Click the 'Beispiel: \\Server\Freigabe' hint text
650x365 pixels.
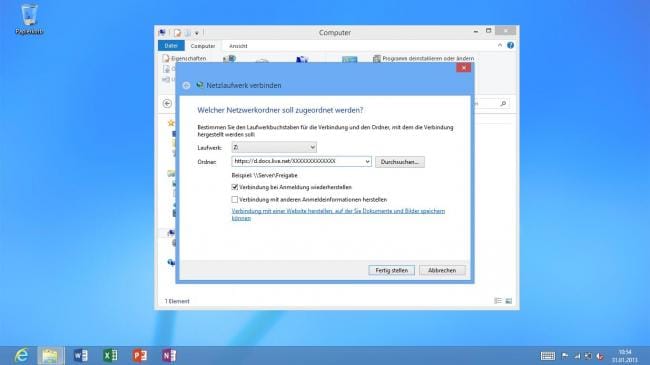click(264, 175)
